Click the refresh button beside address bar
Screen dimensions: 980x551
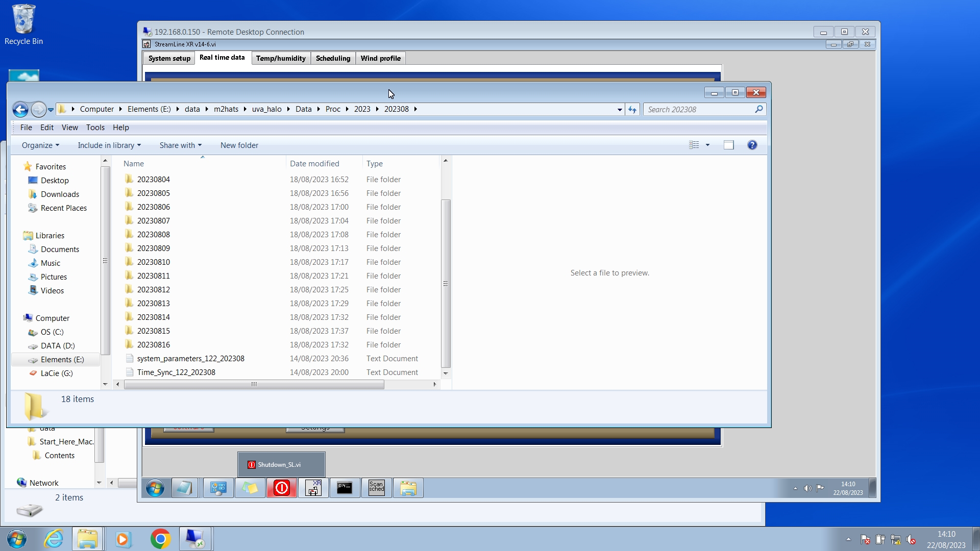coord(632,110)
